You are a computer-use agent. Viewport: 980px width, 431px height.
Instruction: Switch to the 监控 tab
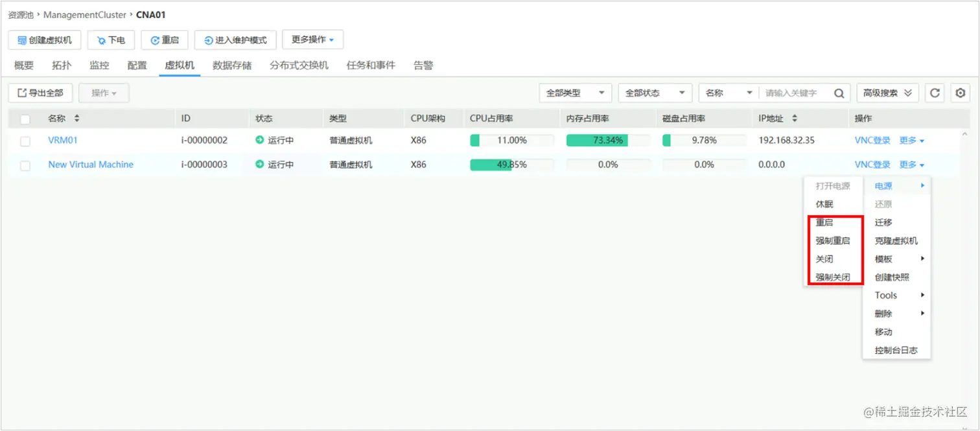(x=99, y=65)
